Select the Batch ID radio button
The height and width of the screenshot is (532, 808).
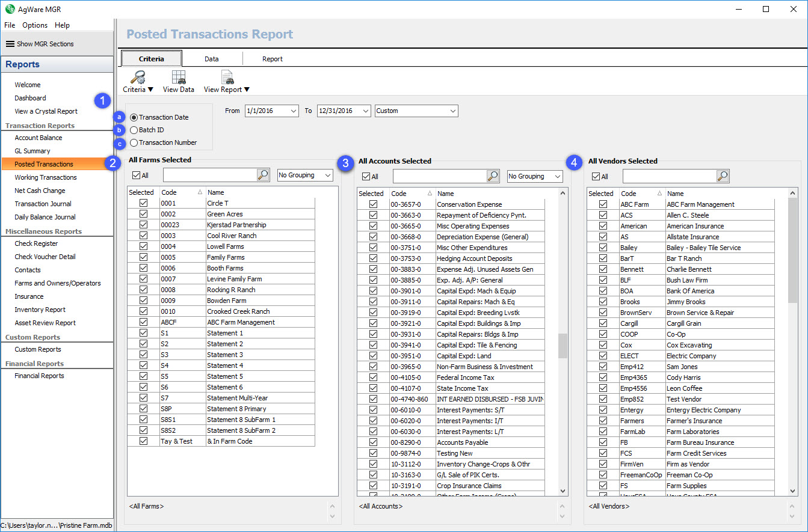click(x=134, y=130)
